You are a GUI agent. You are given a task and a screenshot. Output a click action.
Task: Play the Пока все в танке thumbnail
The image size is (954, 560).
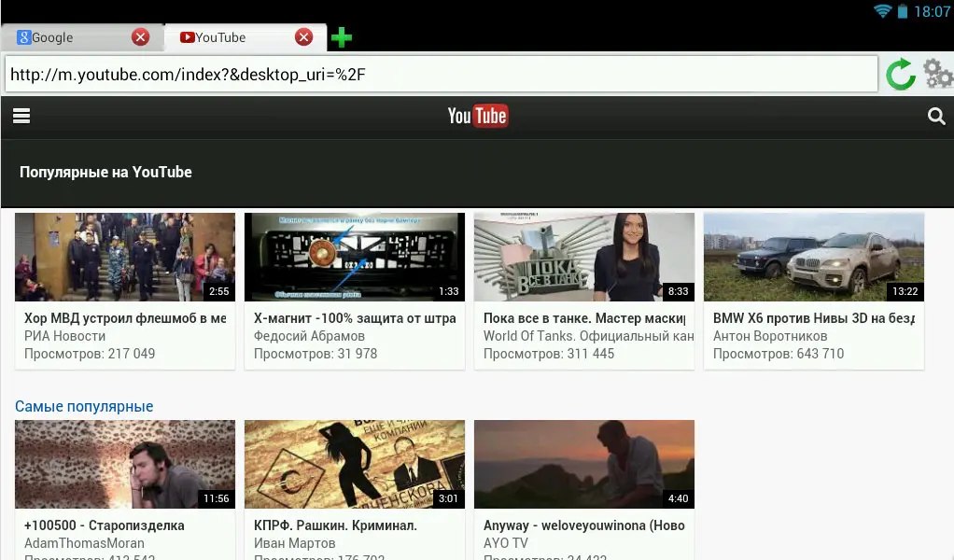click(x=584, y=257)
